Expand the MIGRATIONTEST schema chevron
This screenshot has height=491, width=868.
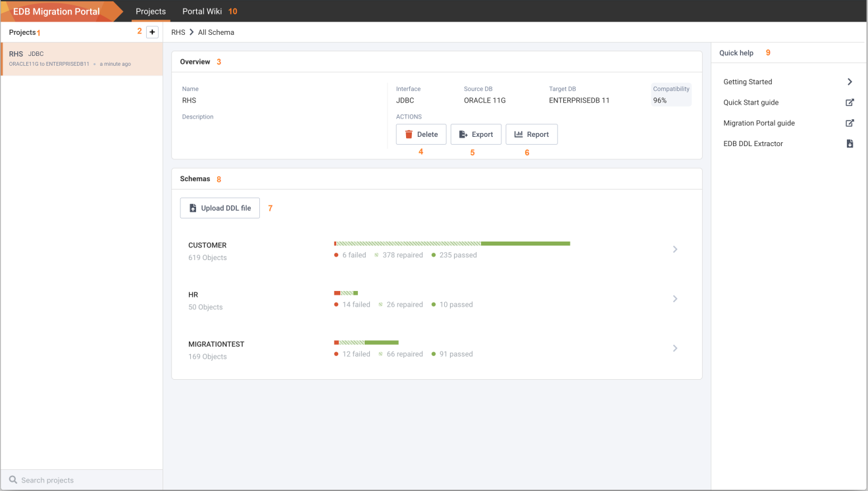(675, 348)
